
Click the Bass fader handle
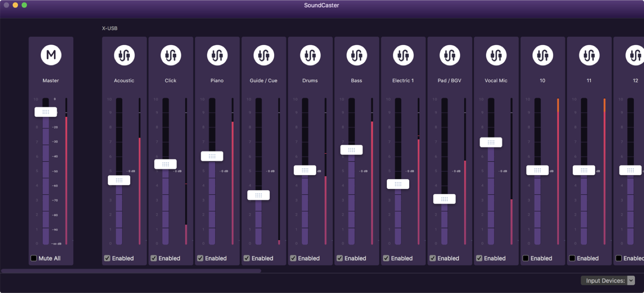point(351,150)
